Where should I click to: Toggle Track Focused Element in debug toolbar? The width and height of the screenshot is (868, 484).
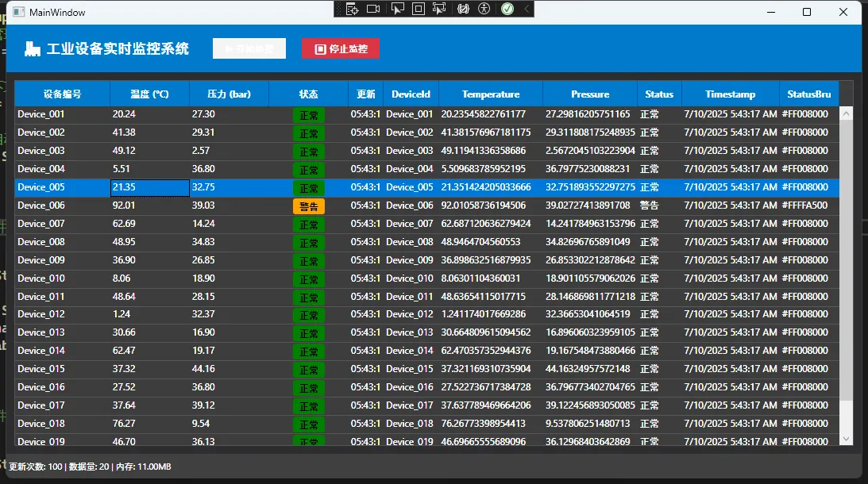[439, 9]
